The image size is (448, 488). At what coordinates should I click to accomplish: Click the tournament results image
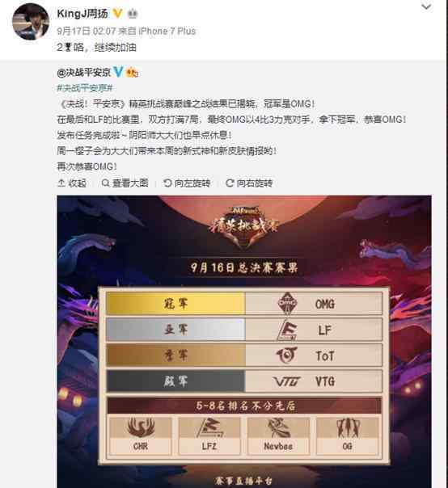pyautogui.click(x=244, y=342)
